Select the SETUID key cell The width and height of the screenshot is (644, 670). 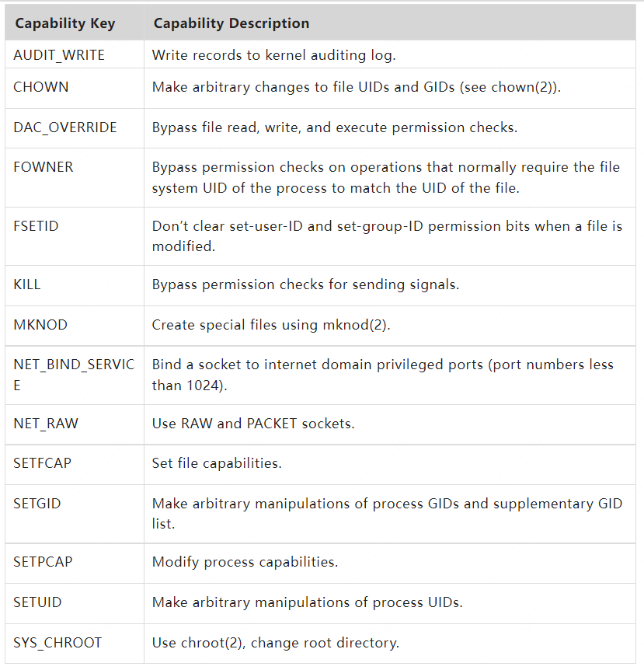pyautogui.click(x=37, y=602)
